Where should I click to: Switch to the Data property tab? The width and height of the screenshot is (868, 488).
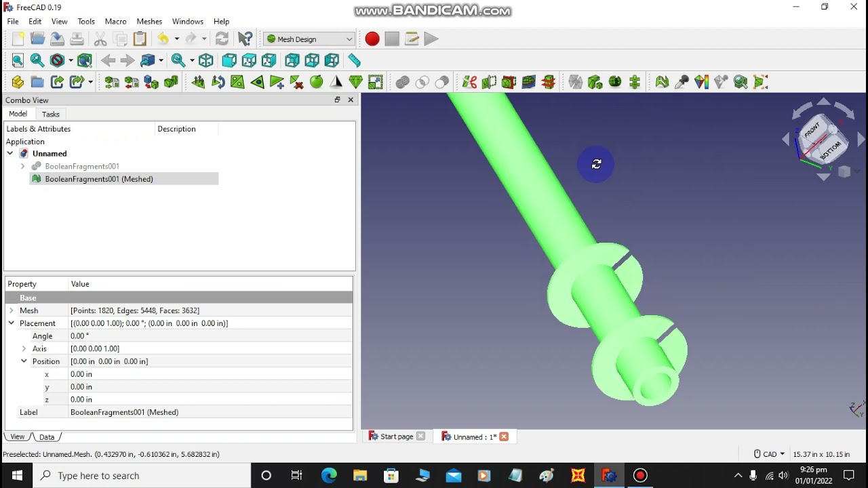[x=47, y=437]
